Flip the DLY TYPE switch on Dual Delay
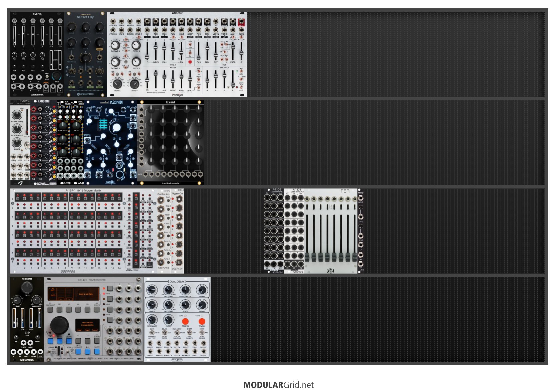Image resolution: width=558 pixels, height=392 pixels. point(152,333)
